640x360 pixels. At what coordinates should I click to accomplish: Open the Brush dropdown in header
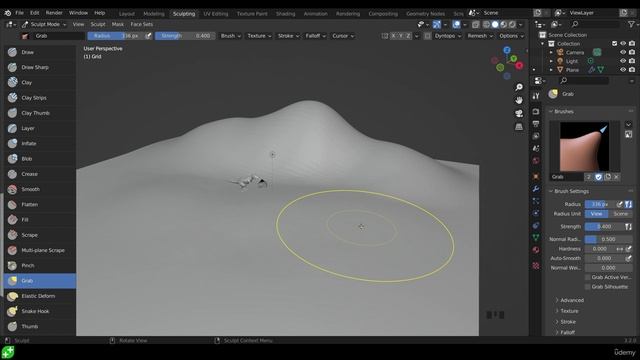click(231, 36)
